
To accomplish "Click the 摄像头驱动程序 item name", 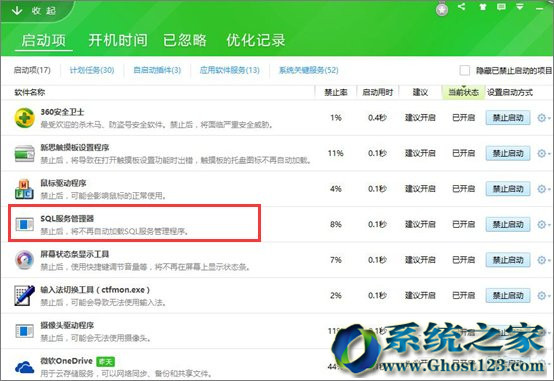I will coord(67,325).
